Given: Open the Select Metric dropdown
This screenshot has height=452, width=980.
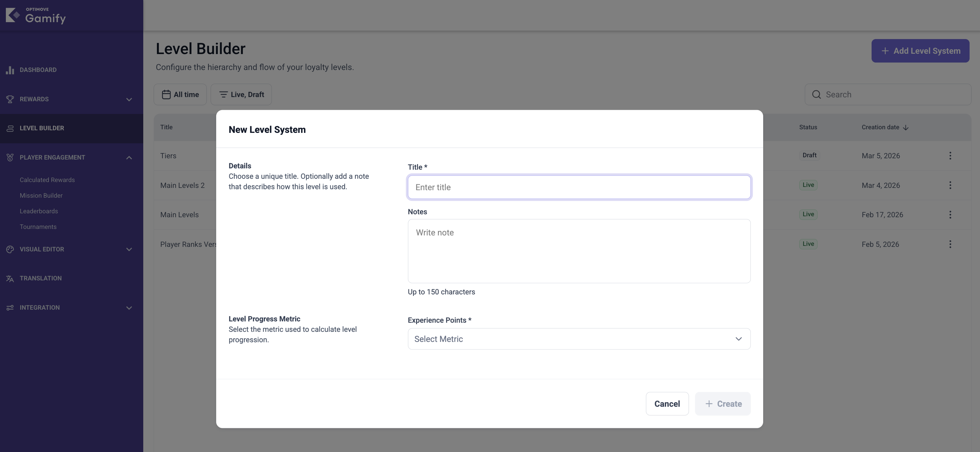Looking at the screenshot, I should tap(579, 339).
